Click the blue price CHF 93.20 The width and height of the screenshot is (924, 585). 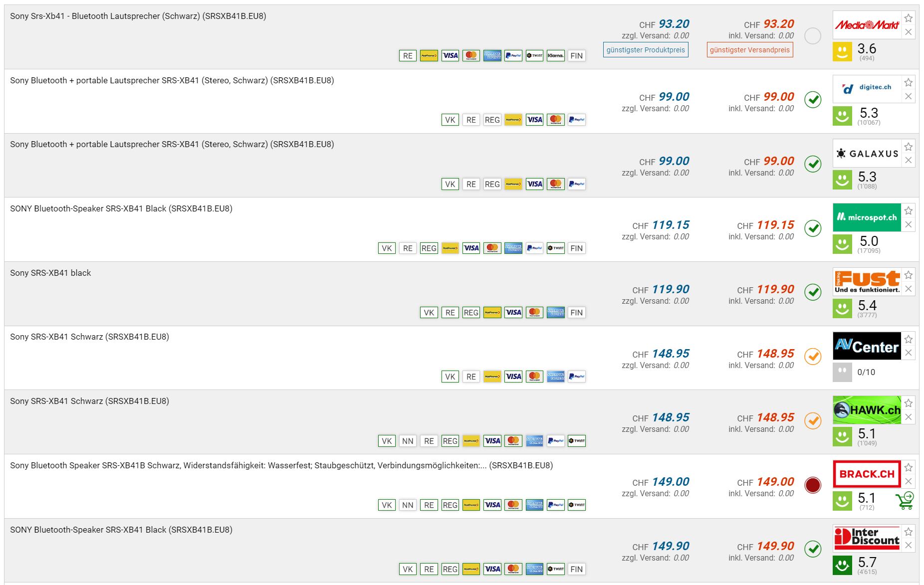point(664,24)
